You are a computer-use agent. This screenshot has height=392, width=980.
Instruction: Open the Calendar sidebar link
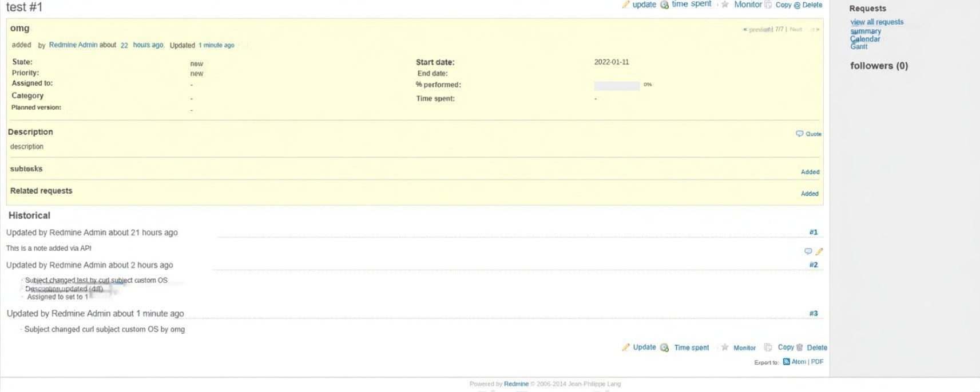coord(865,39)
